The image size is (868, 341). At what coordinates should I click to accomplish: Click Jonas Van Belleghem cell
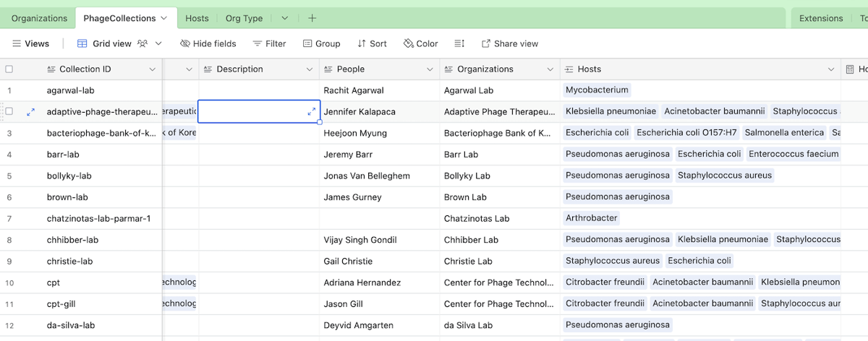tap(380, 176)
